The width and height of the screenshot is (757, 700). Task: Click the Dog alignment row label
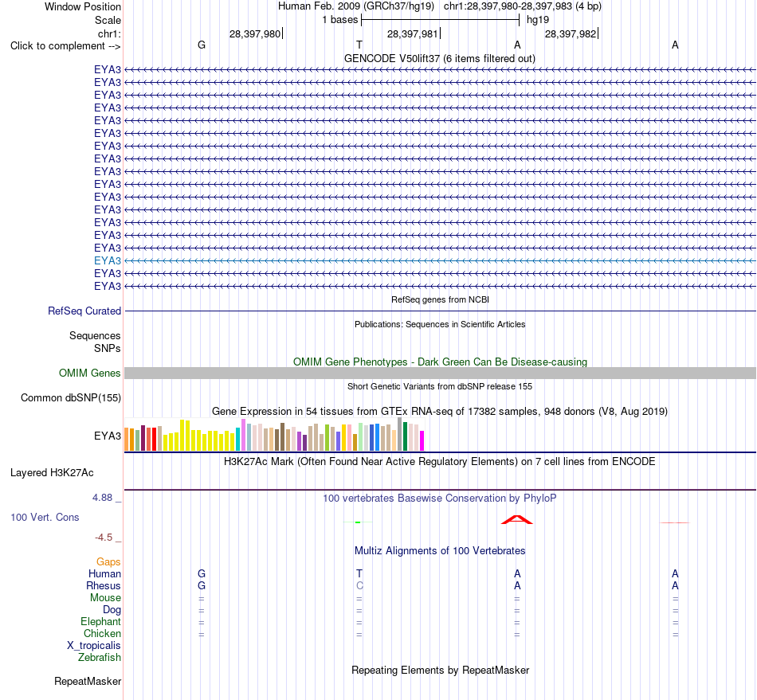tap(112, 610)
